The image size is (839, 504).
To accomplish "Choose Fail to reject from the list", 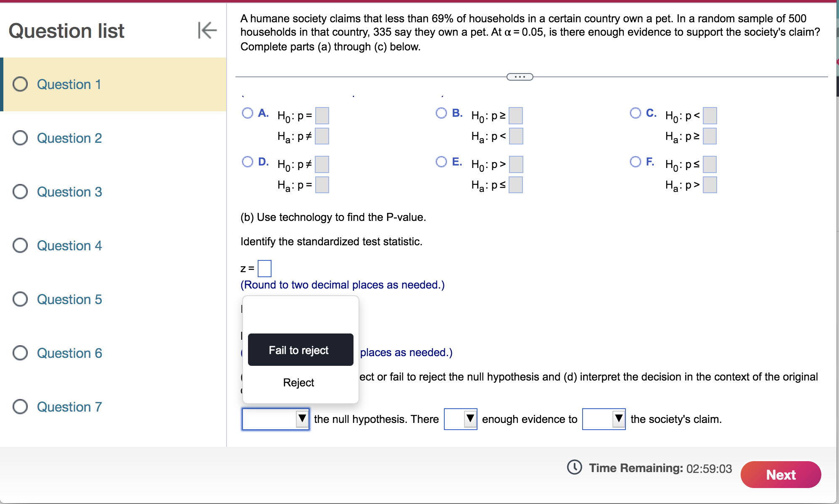I will point(299,350).
